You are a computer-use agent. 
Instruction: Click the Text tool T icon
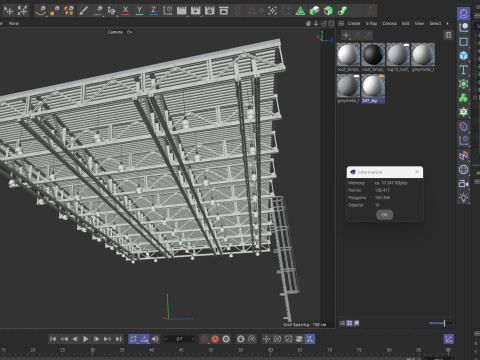tap(463, 70)
